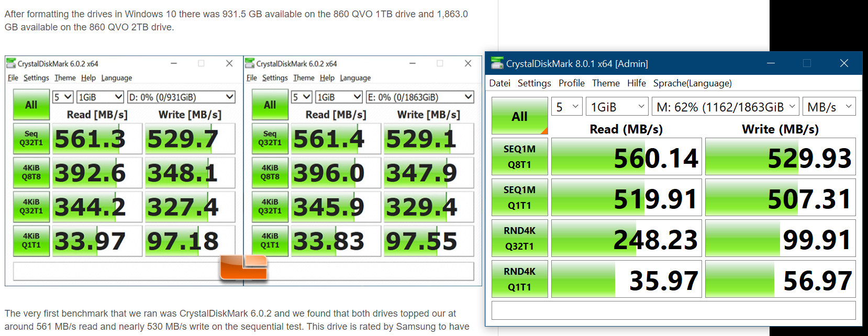
Task: Close the CrystalDiskMark 8.0.1 window
Action: coord(843,63)
